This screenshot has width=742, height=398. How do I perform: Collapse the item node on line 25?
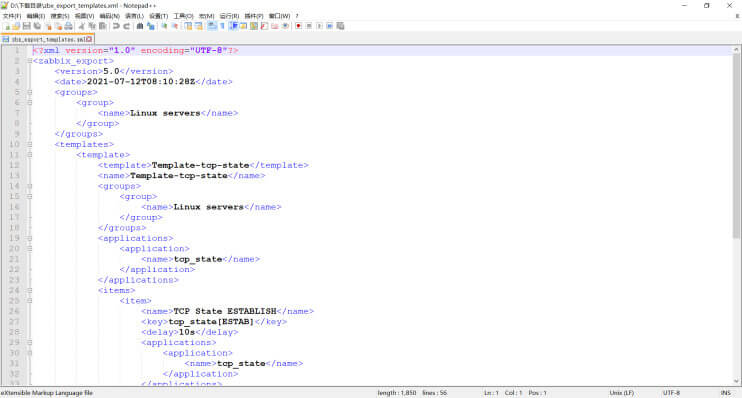[29, 301]
